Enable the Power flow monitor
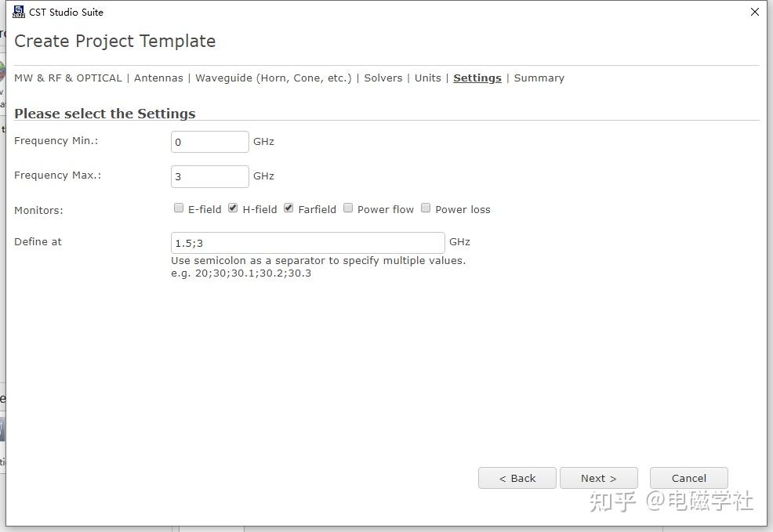This screenshot has height=532, width=773. [348, 208]
